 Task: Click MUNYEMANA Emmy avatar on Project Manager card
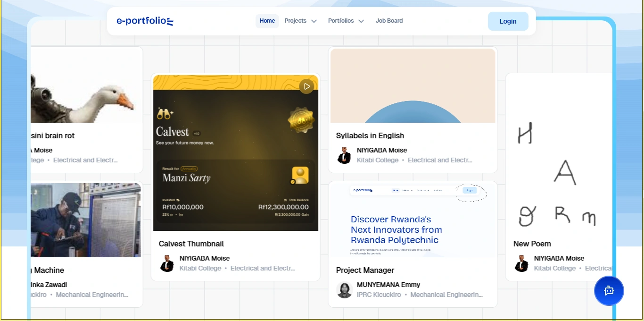tap(344, 290)
